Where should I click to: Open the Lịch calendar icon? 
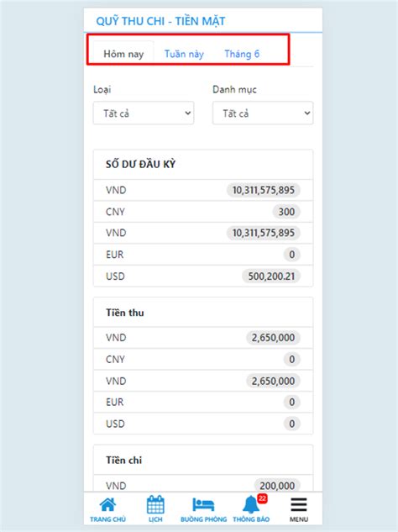pos(155,504)
